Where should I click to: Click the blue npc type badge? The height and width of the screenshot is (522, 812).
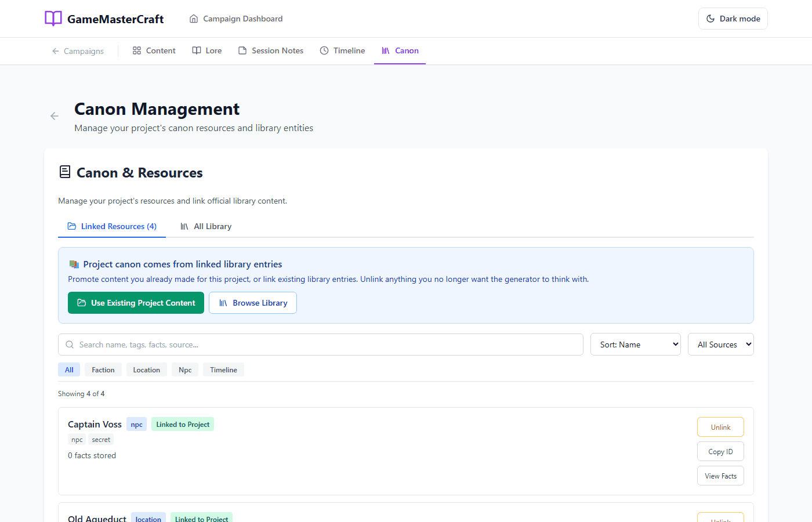click(136, 424)
